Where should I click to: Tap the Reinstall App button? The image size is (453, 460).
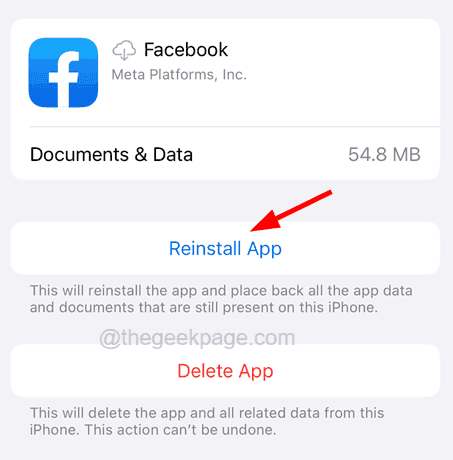[x=225, y=248]
